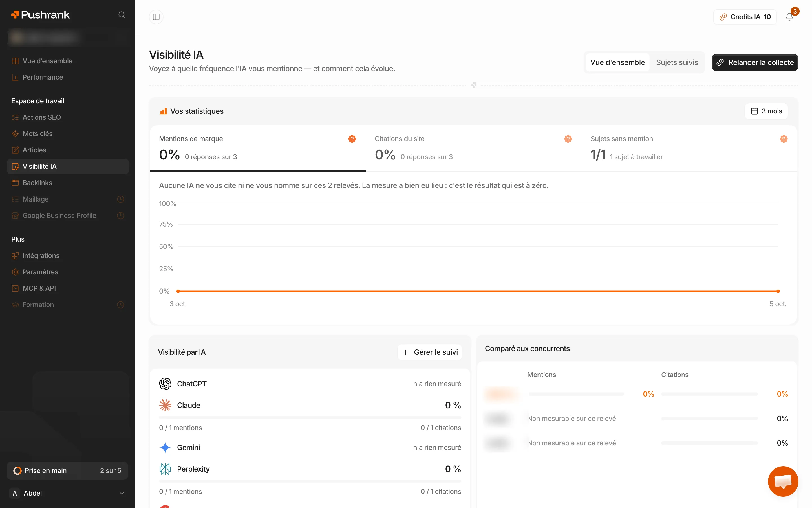Open Mots clés page

[68, 134]
